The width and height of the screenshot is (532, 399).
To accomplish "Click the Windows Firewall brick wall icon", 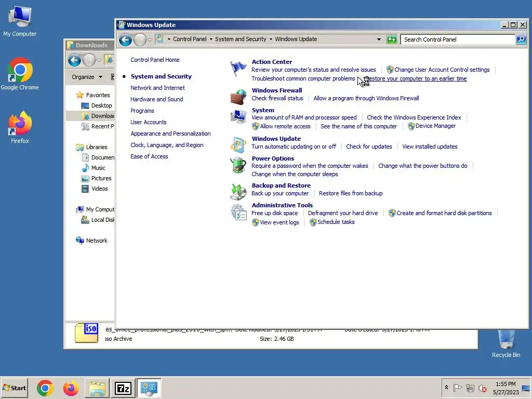I will click(x=238, y=97).
